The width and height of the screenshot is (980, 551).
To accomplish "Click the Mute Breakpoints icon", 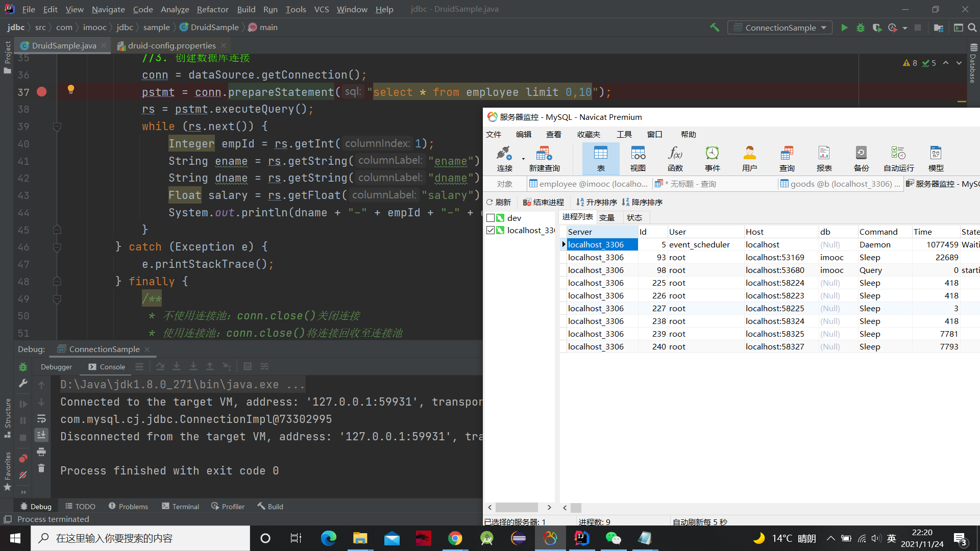I will pyautogui.click(x=23, y=475).
